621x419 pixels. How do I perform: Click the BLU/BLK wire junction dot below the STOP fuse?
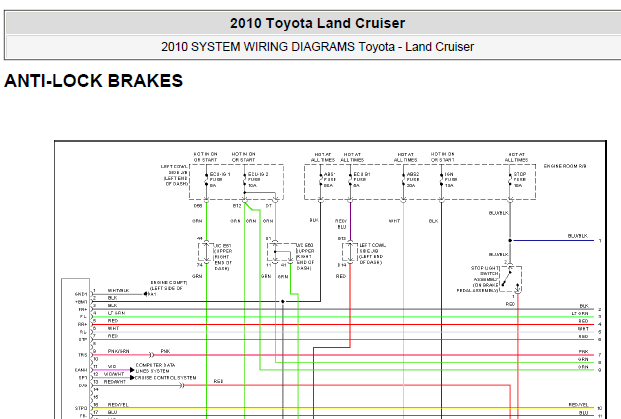[510, 240]
